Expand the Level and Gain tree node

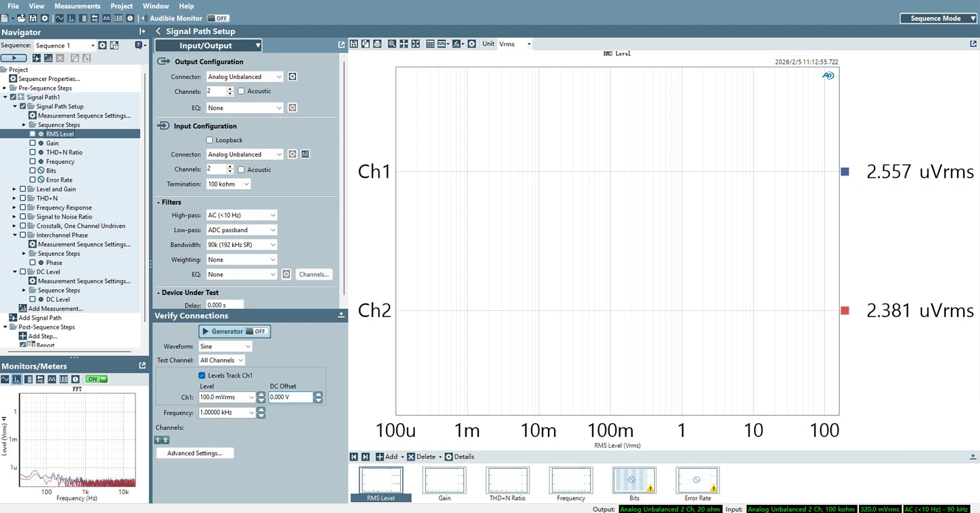click(14, 189)
